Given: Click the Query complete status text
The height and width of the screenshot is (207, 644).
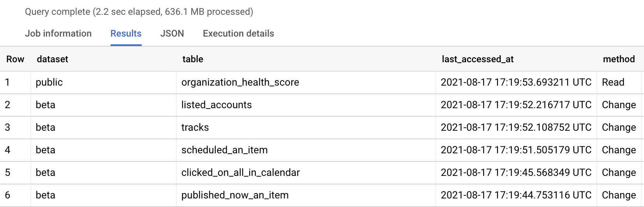Looking at the screenshot, I should (139, 12).
